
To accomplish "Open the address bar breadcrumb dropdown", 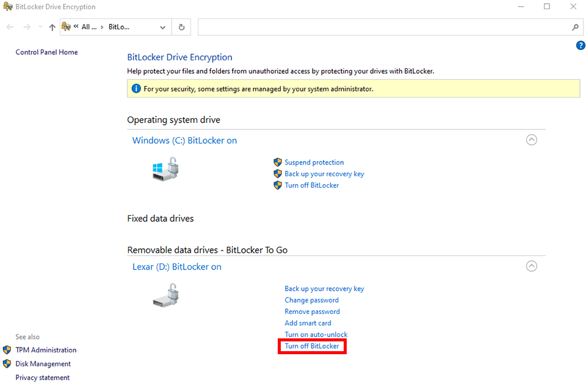I will pos(162,27).
